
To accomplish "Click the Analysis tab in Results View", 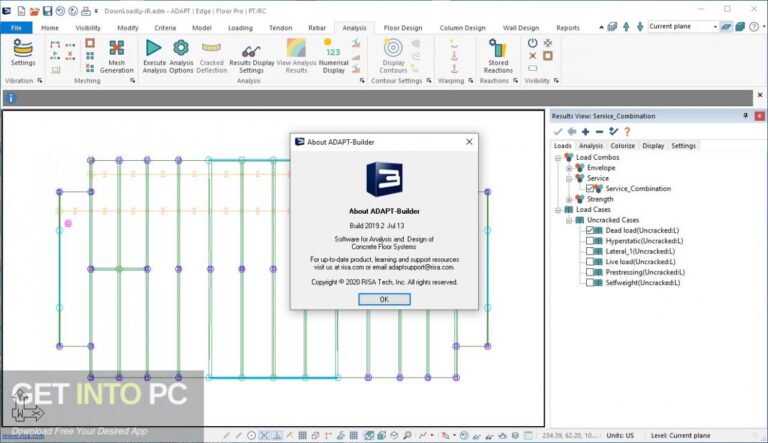I will [x=590, y=146].
